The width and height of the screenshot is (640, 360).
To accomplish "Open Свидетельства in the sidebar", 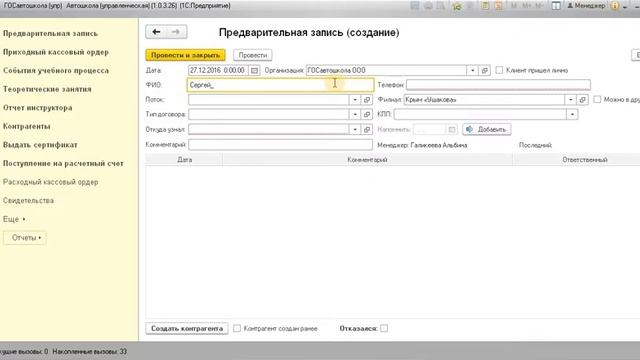I will [x=28, y=200].
